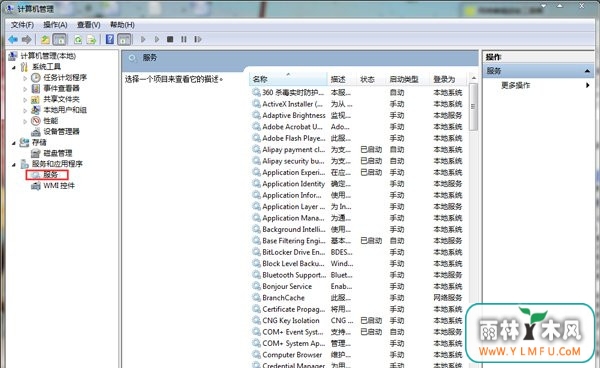Open the Help toolbar icon
Screen dimensions: 600x368
click(x=110, y=39)
